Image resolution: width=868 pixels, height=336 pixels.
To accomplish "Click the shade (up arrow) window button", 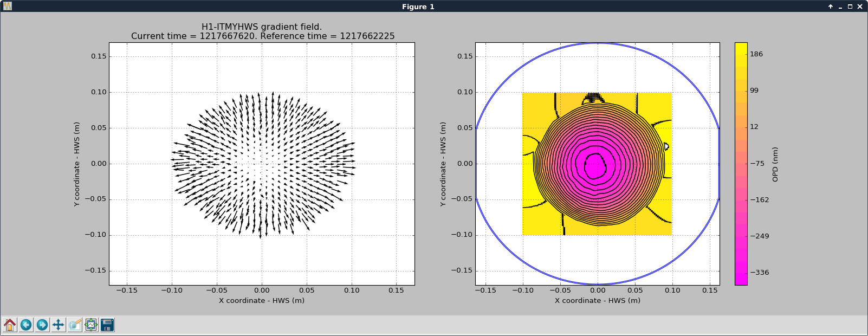I will (831, 7).
